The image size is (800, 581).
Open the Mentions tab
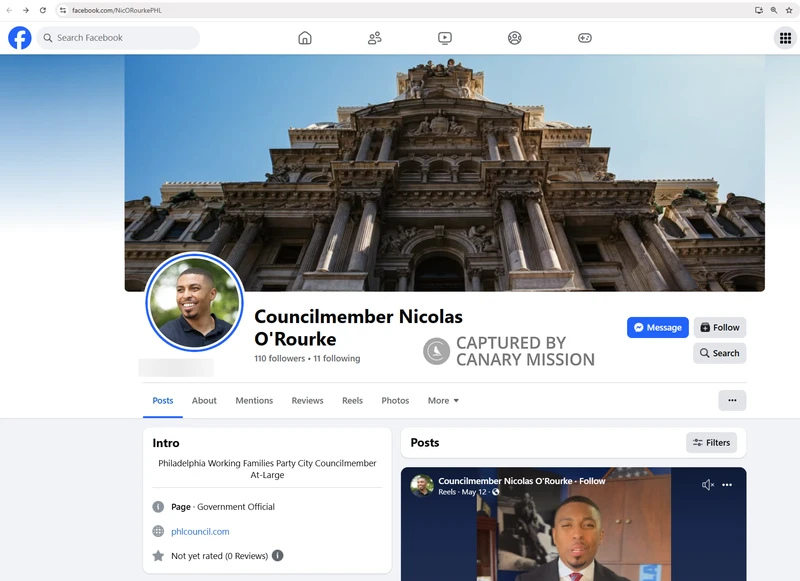coord(254,400)
